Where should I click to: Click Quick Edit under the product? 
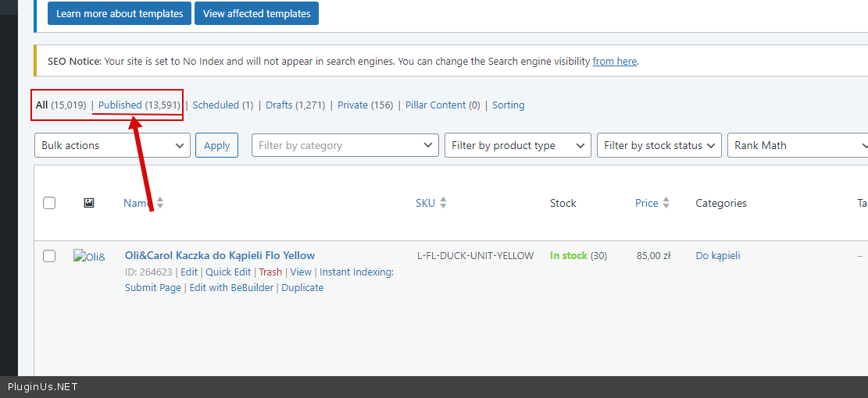coord(228,272)
